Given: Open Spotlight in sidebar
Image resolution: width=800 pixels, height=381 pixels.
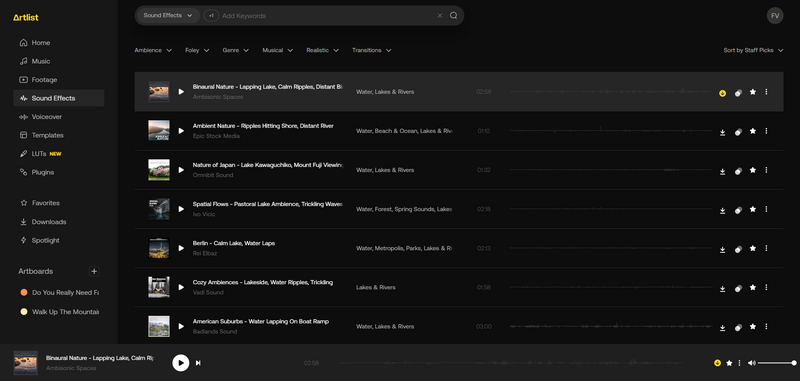Looking at the screenshot, I should [59, 240].
